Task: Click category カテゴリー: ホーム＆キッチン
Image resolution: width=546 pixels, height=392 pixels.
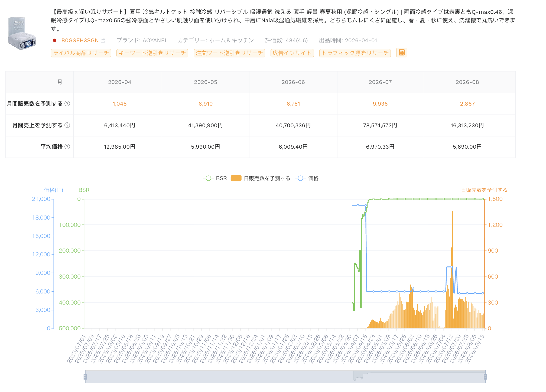Action: tap(216, 40)
